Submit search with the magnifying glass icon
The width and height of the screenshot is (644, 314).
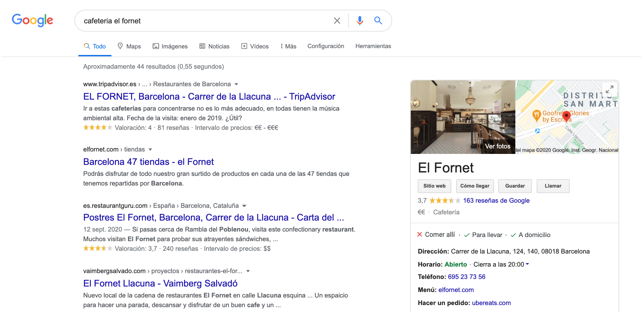pos(378,21)
